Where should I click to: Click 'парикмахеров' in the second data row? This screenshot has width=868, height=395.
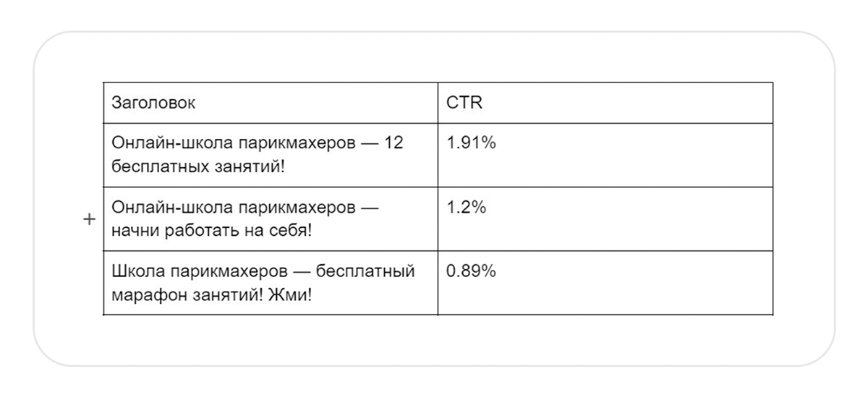tap(286, 207)
